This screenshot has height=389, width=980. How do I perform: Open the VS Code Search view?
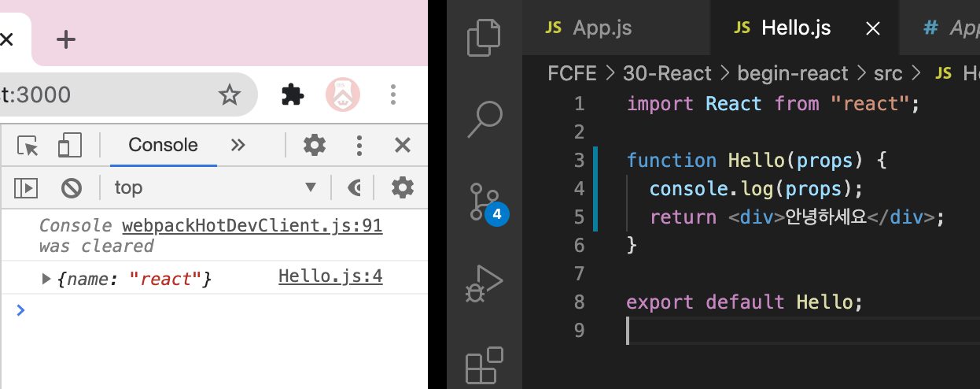[x=484, y=119]
